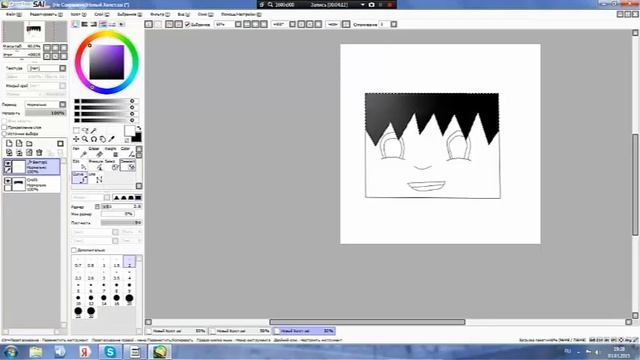
Task: Open the canvas zoom percentage dropdown
Action: coord(238,24)
